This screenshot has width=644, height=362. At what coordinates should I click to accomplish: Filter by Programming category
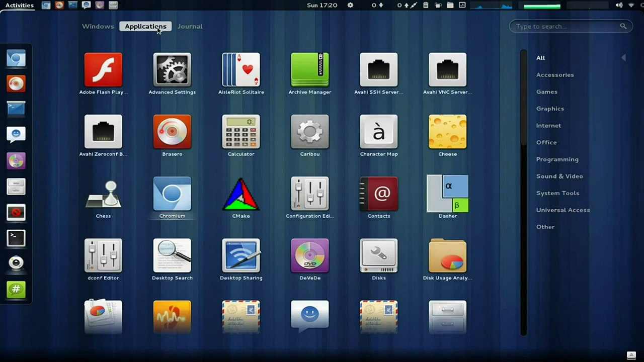[x=557, y=159]
